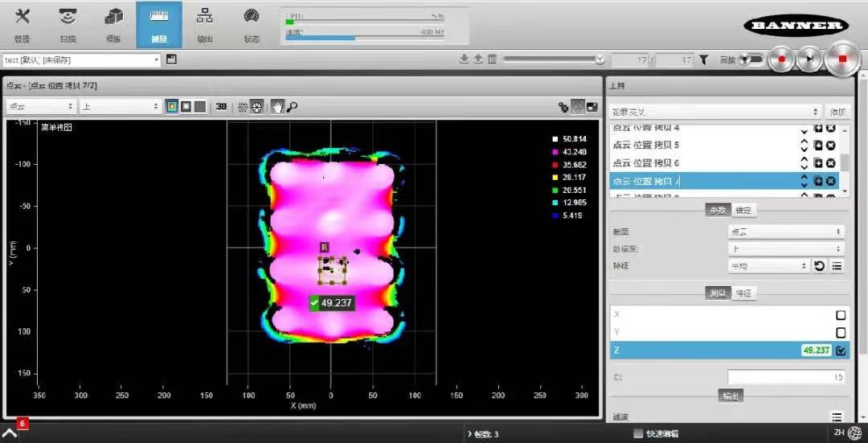Open the 数据源 source dropdown
The height and width of the screenshot is (443, 868).
click(x=785, y=248)
